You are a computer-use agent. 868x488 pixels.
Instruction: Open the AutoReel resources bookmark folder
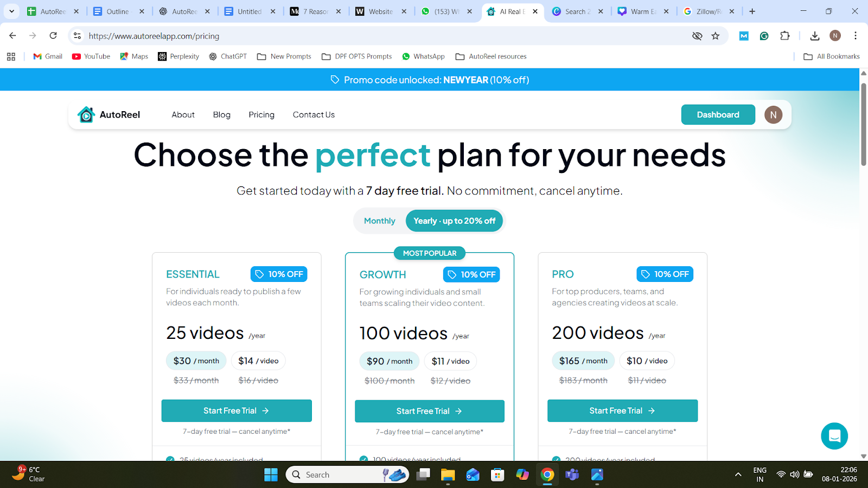point(491,56)
